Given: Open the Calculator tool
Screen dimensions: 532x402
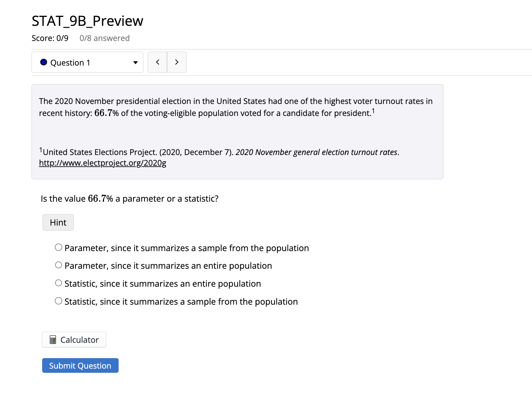Looking at the screenshot, I should tap(74, 340).
